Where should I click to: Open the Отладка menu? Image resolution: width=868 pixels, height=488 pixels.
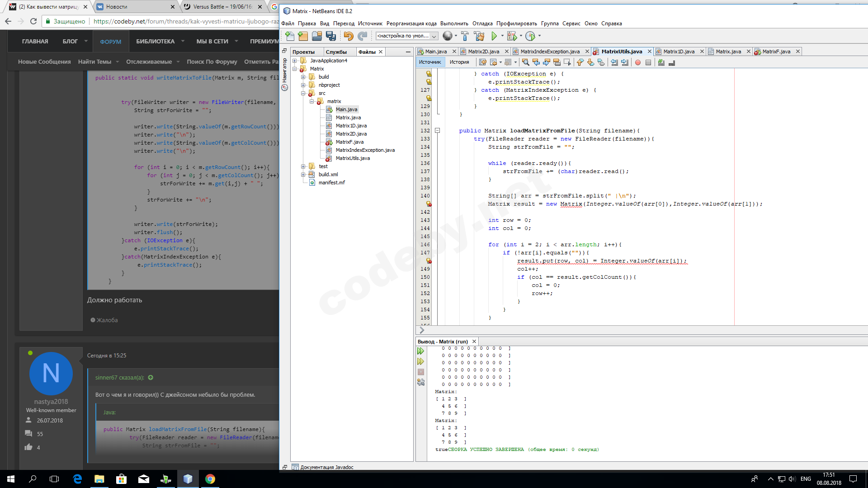tap(482, 23)
